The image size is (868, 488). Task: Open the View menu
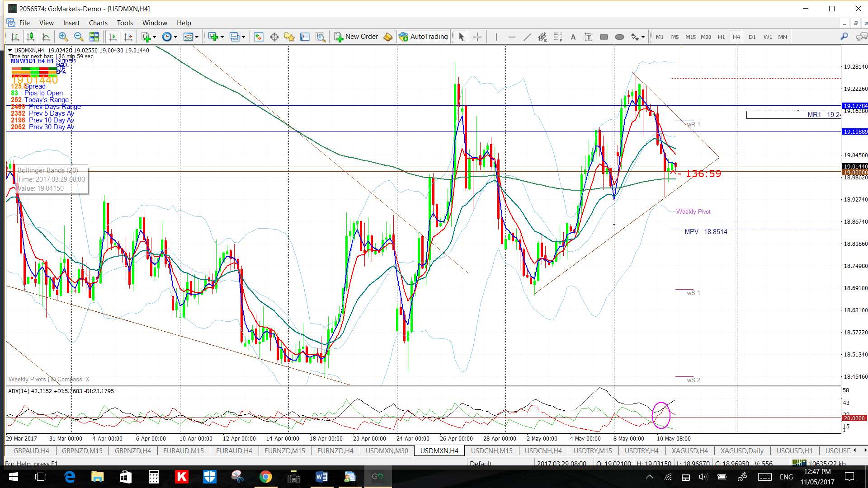click(x=46, y=23)
